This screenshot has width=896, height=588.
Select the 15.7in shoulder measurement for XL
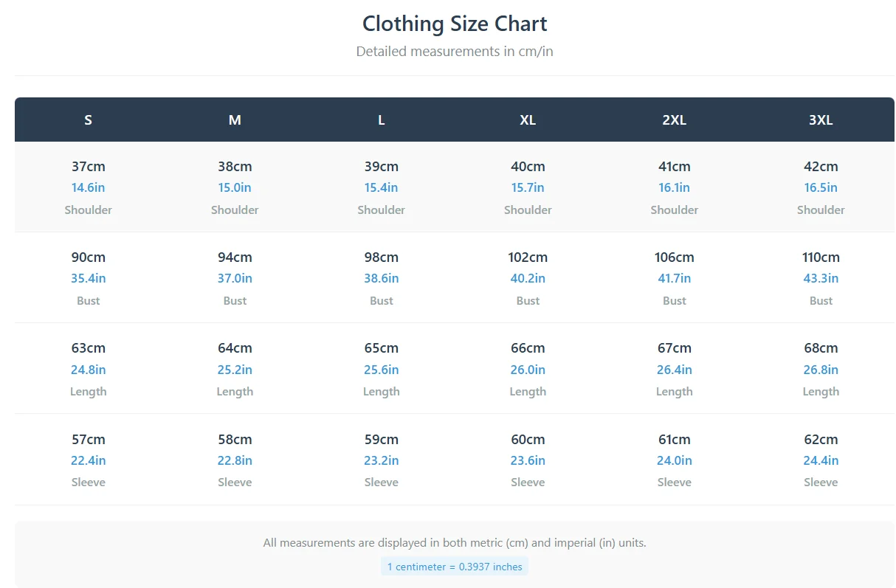(x=528, y=187)
